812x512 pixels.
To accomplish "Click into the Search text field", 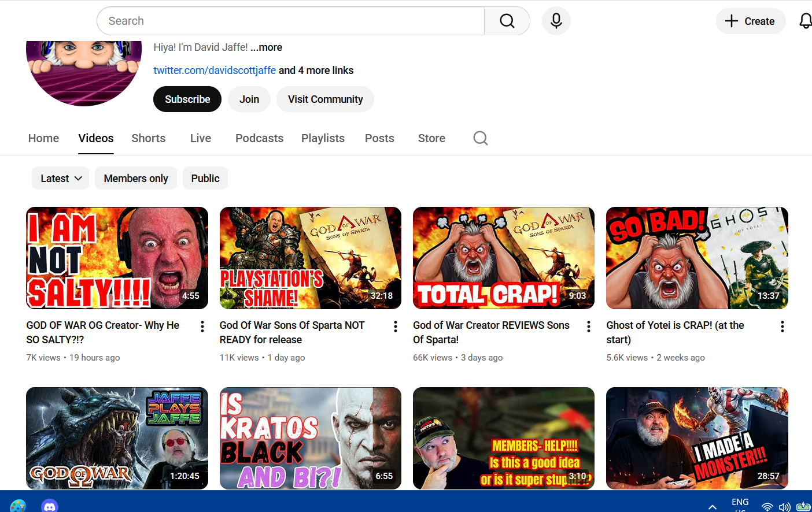I will (289, 21).
